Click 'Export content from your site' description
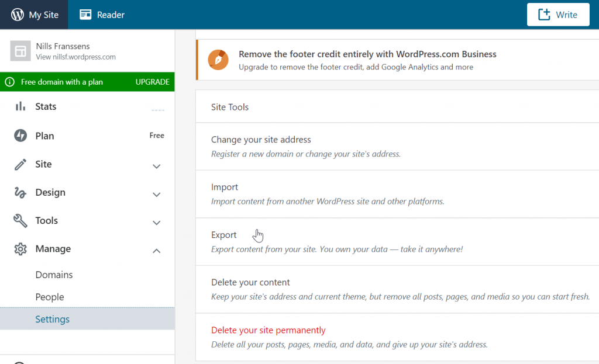This screenshot has height=364, width=599. pos(337,249)
